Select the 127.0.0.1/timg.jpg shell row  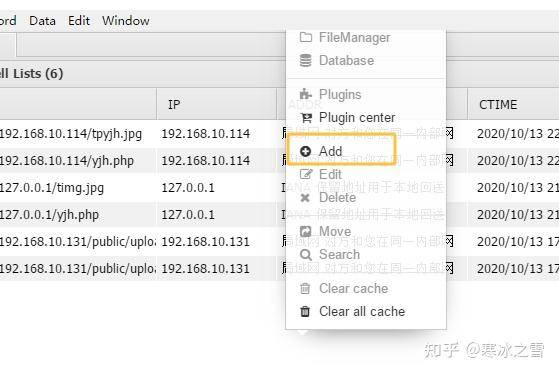[x=280, y=188]
